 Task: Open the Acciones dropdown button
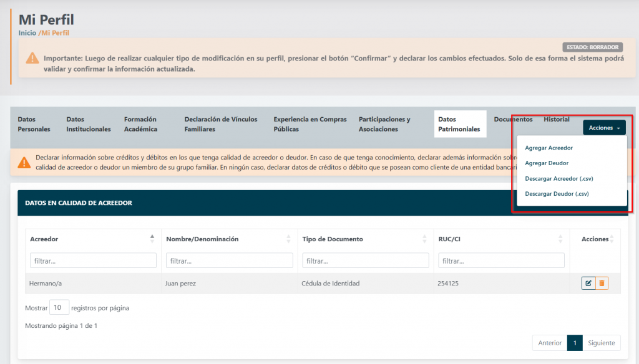tap(604, 127)
